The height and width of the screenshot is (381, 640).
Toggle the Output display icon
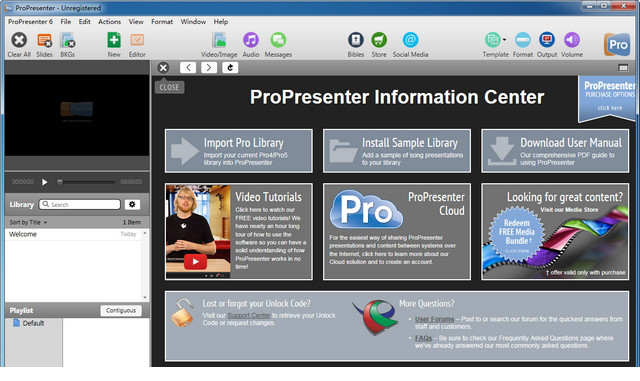tap(547, 40)
